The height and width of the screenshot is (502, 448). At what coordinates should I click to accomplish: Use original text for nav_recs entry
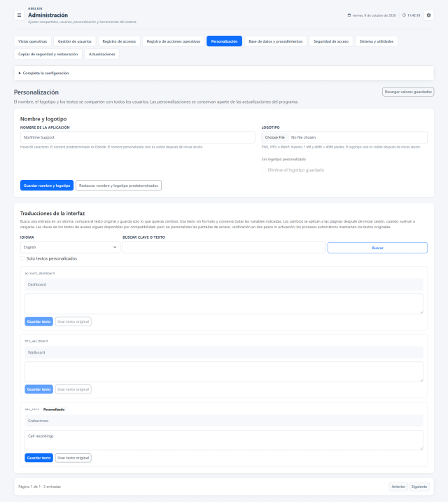(73, 458)
